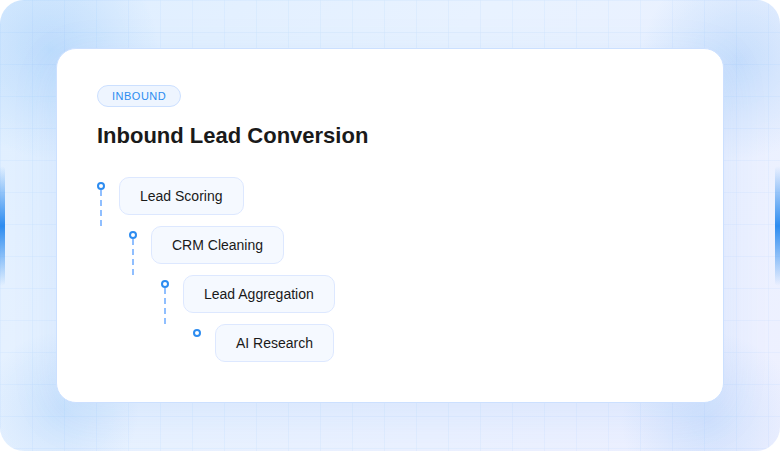This screenshot has width=780, height=451.
Task: Click the circle marker beside AI Research
Action: click(x=197, y=333)
